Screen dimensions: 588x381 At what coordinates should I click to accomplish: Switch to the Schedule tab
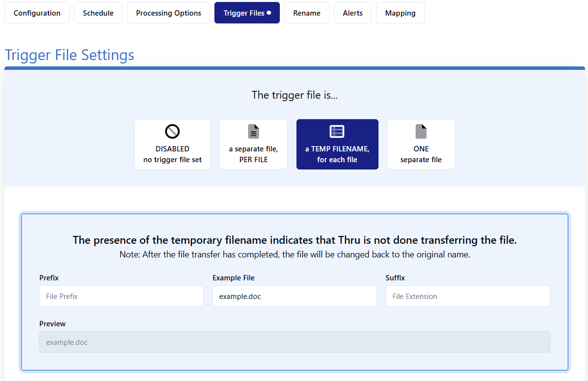(x=98, y=13)
